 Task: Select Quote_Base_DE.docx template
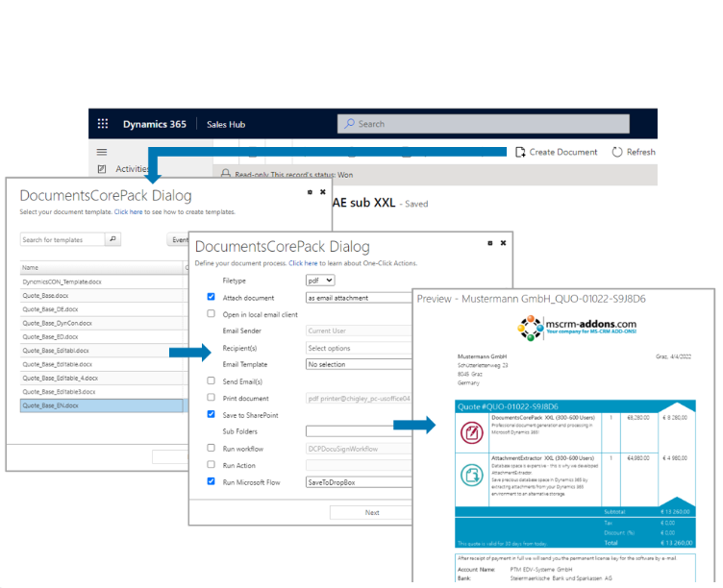(x=102, y=309)
